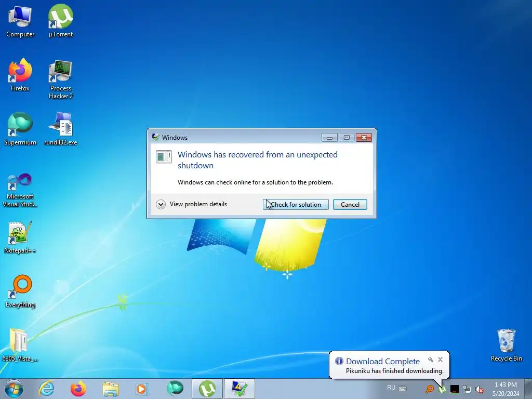The width and height of the screenshot is (532, 399).
Task: Open Firefox from the taskbar
Action: 78,389
